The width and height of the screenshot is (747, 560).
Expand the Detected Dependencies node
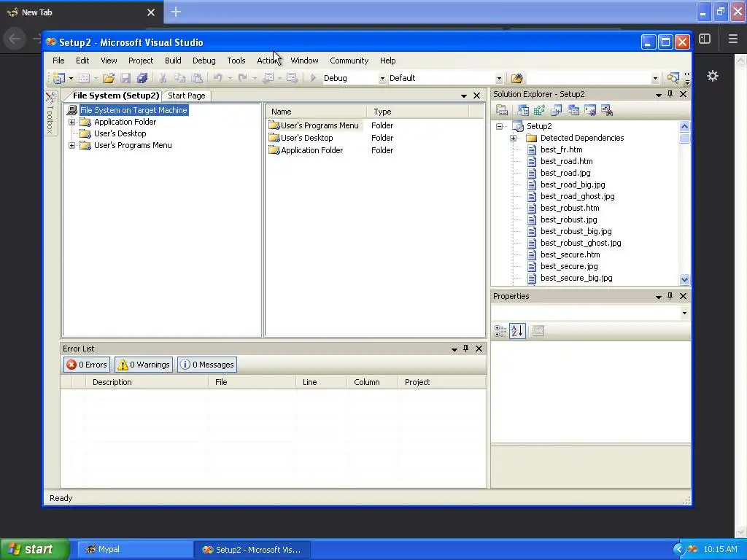point(513,138)
